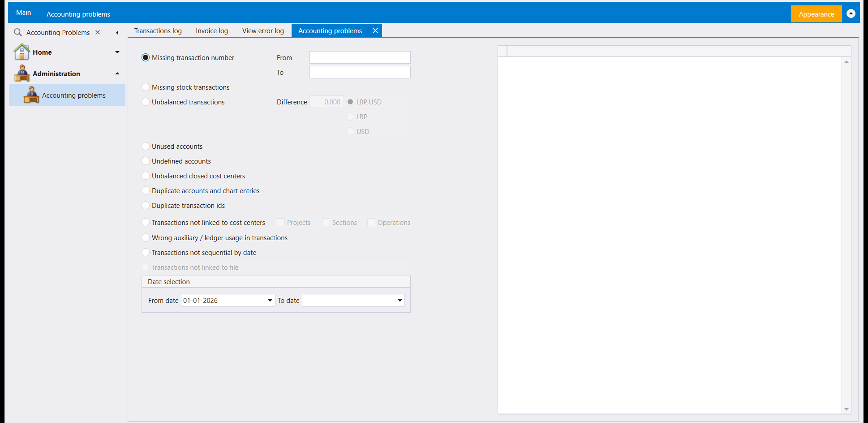Click the Home house icon
The height and width of the screenshot is (423, 868).
pyautogui.click(x=22, y=52)
